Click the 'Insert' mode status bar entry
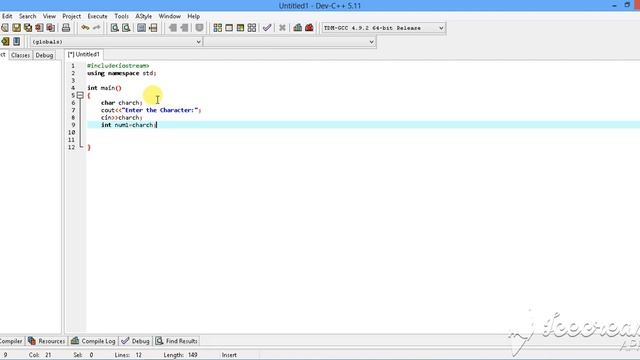 pos(229,355)
